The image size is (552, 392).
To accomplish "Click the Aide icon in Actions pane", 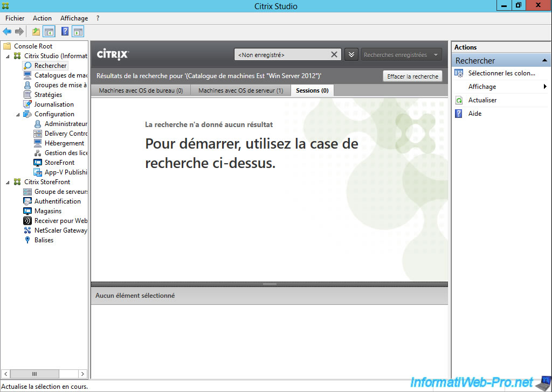I will 459,114.
